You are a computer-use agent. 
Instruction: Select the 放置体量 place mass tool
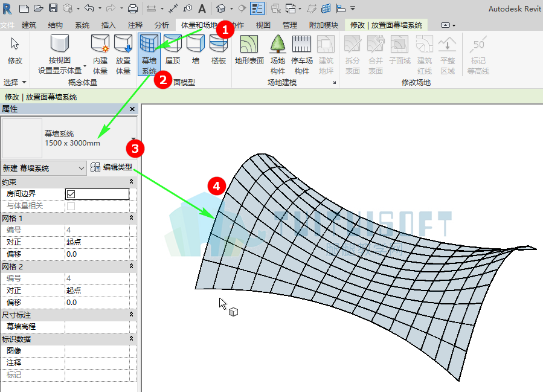coord(123,55)
